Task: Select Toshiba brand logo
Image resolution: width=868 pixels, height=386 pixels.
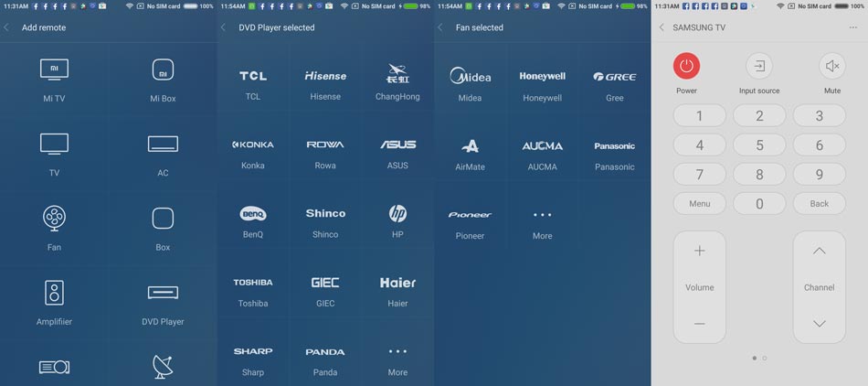Action: (x=253, y=283)
